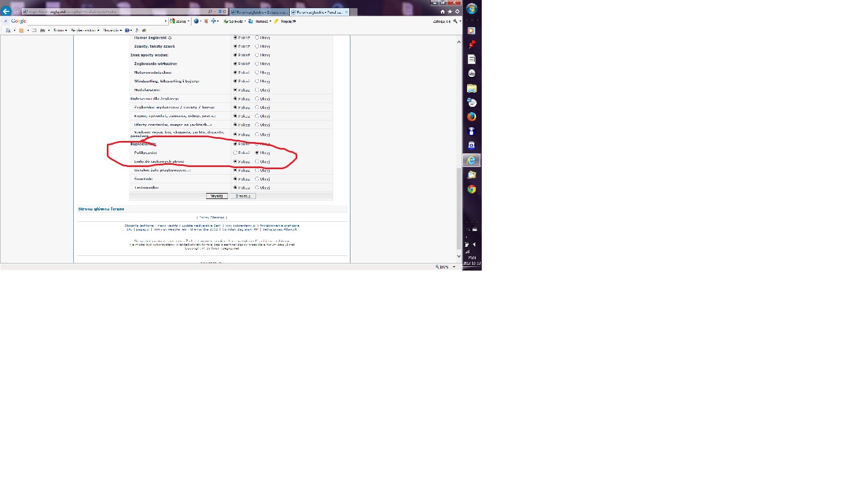
Task: Click the print icon in command bar
Action: (42, 30)
